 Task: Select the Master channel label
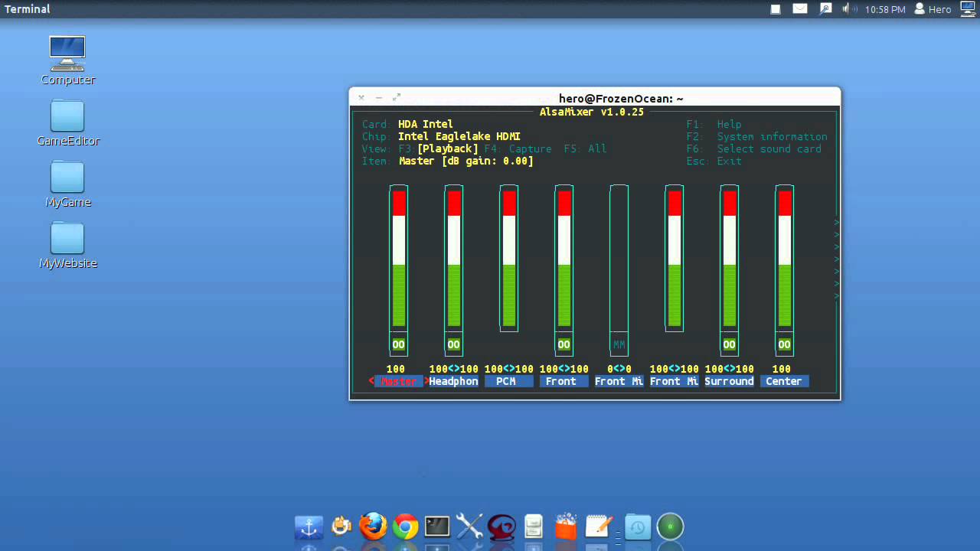[398, 381]
